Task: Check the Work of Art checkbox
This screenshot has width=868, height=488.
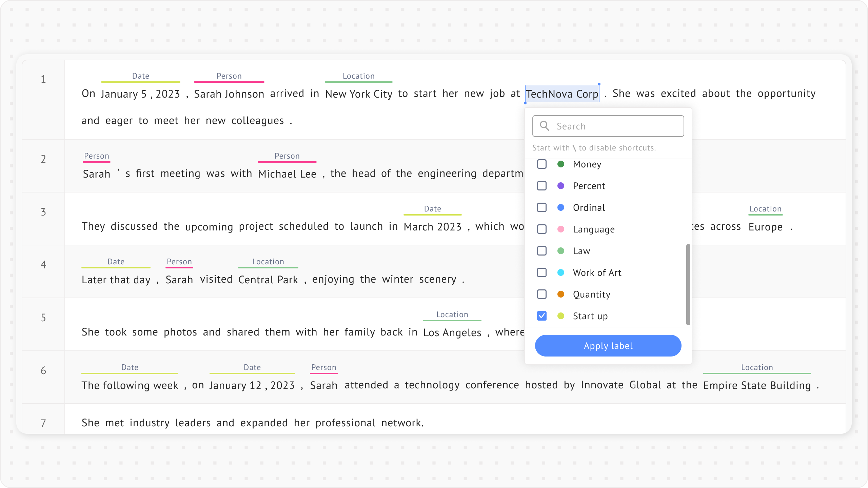Action: click(542, 272)
